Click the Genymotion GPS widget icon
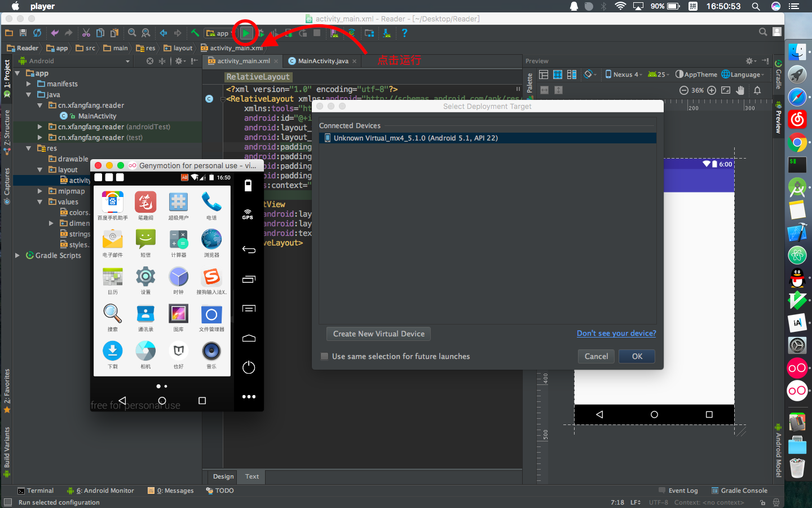 click(248, 214)
